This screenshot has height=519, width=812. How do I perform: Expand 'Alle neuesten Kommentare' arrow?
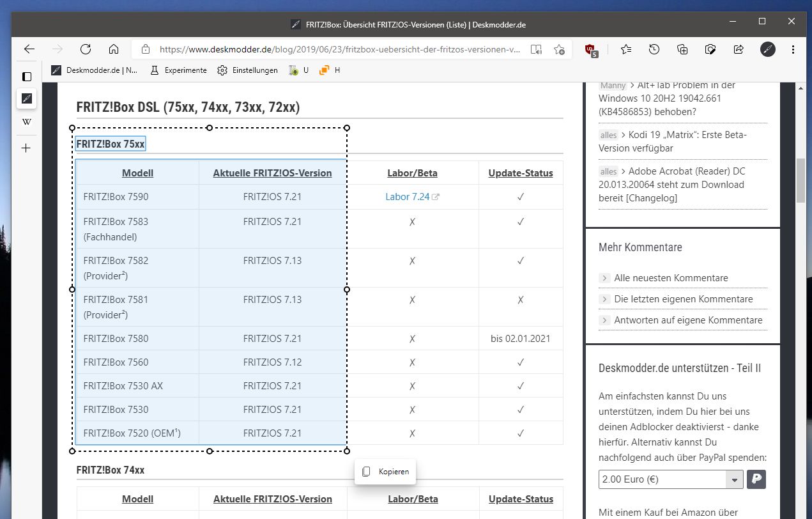point(604,278)
